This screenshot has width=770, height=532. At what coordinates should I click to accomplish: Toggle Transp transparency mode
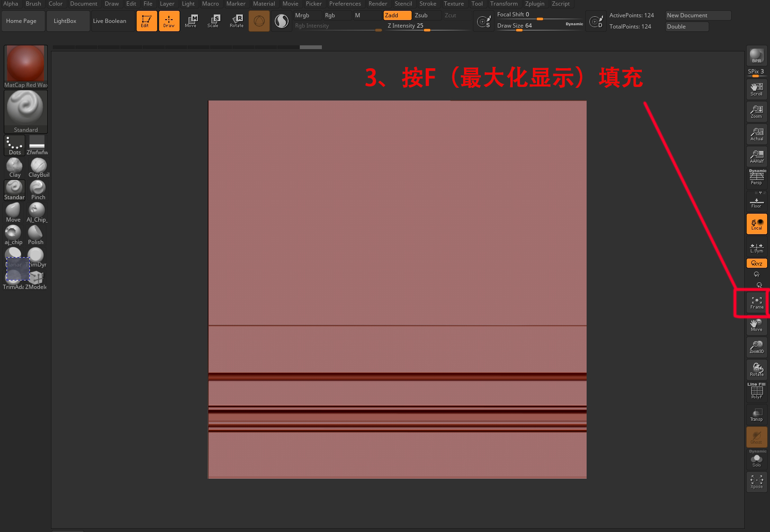pyautogui.click(x=756, y=414)
